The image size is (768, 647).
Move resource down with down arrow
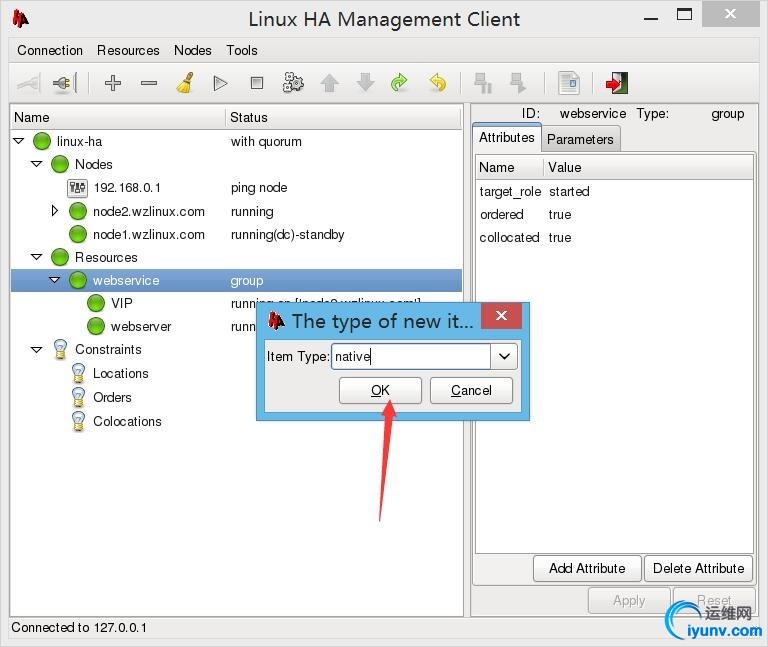point(365,83)
